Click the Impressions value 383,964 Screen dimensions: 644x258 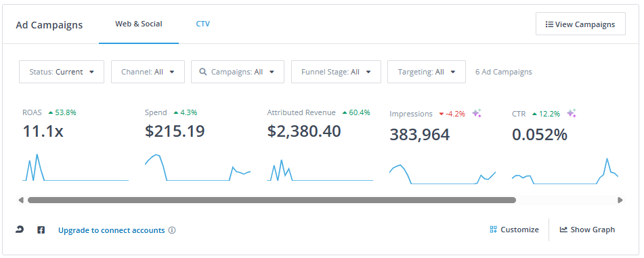coord(419,135)
